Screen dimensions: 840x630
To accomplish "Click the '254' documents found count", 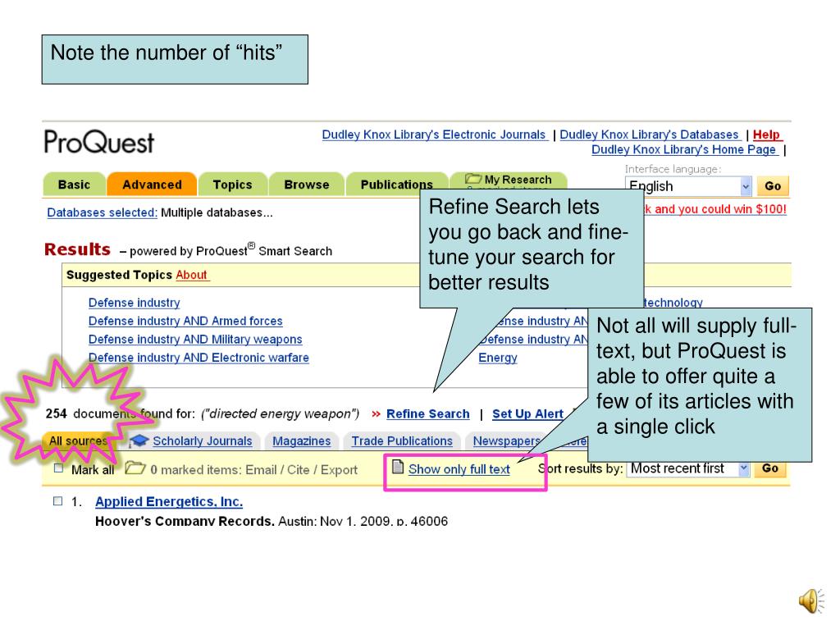I will (57, 413).
